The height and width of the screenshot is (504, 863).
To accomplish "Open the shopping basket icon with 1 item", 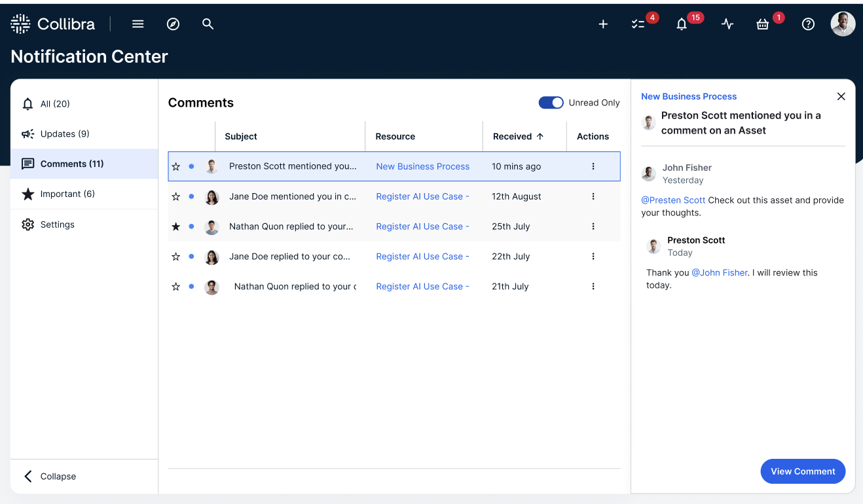I will coord(762,24).
